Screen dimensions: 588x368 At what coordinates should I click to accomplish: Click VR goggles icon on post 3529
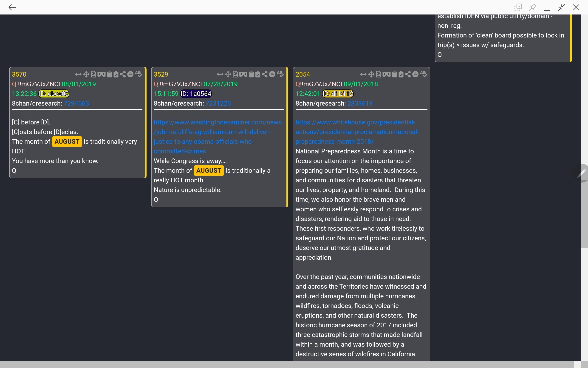243,74
